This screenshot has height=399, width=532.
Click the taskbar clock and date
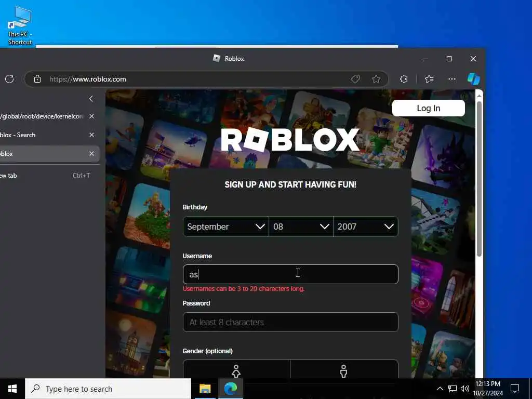coord(488,389)
